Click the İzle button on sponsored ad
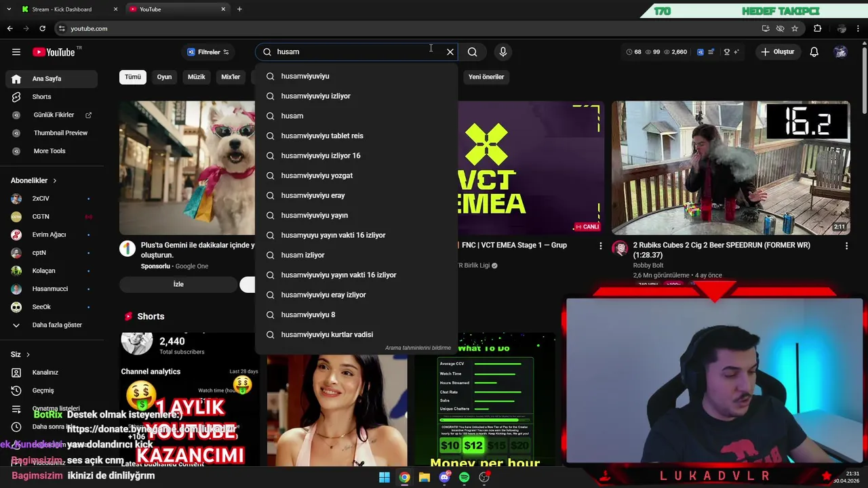Screen dimensions: 868x488 [178, 284]
